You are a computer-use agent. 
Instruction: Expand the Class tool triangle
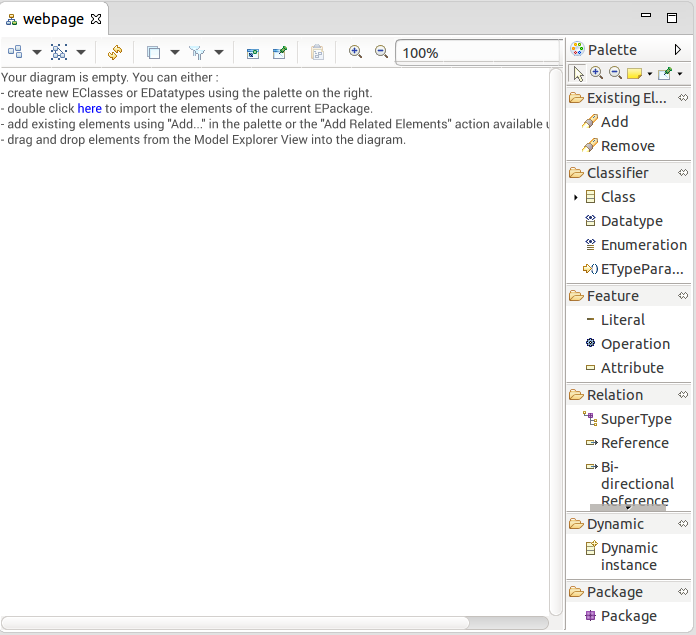pos(576,197)
